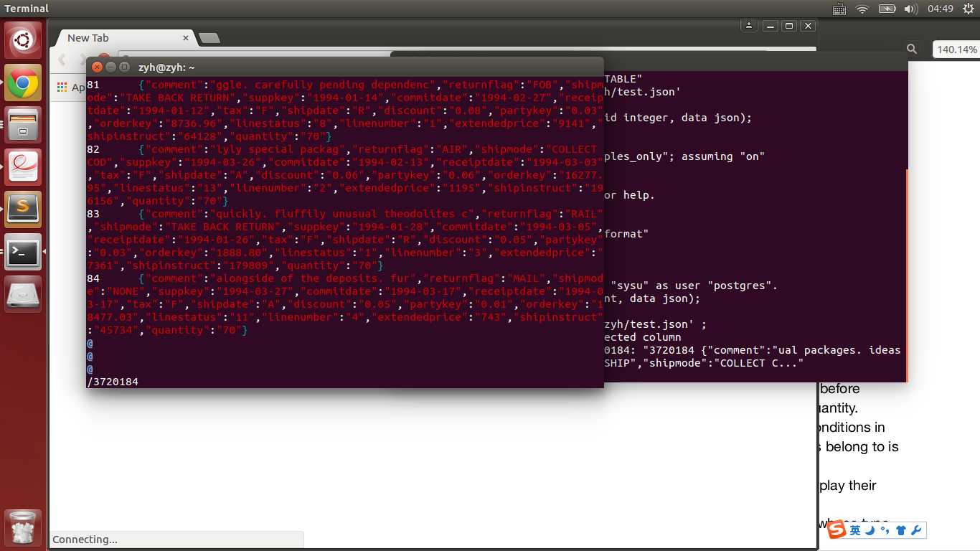Toggle the Sogou moon half-width mode

pyautogui.click(x=870, y=530)
